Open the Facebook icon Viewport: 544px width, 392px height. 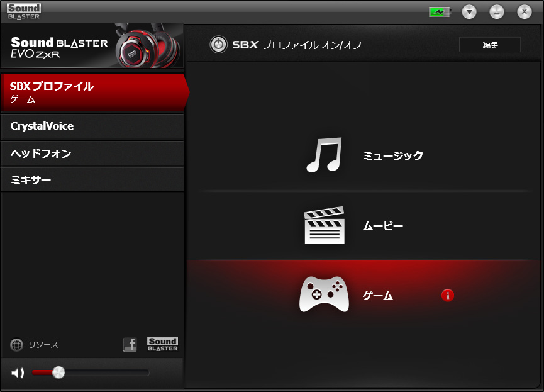[x=130, y=344]
